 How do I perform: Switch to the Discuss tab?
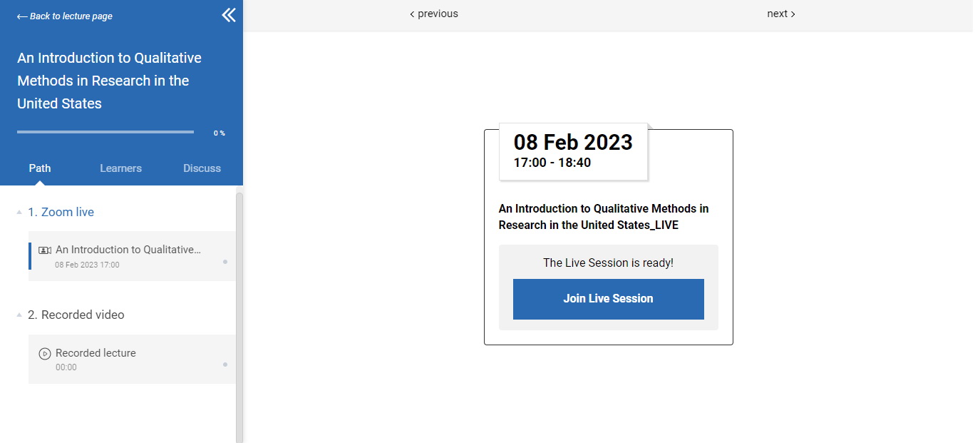point(202,168)
